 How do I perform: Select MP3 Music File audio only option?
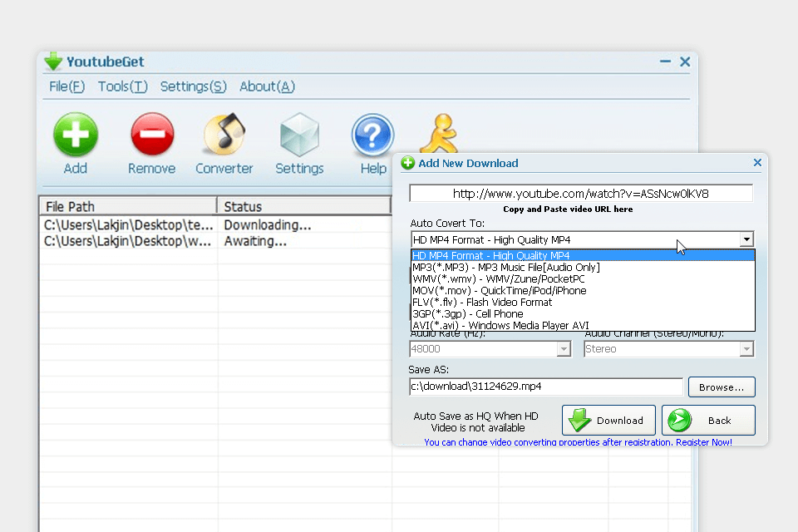coord(505,267)
